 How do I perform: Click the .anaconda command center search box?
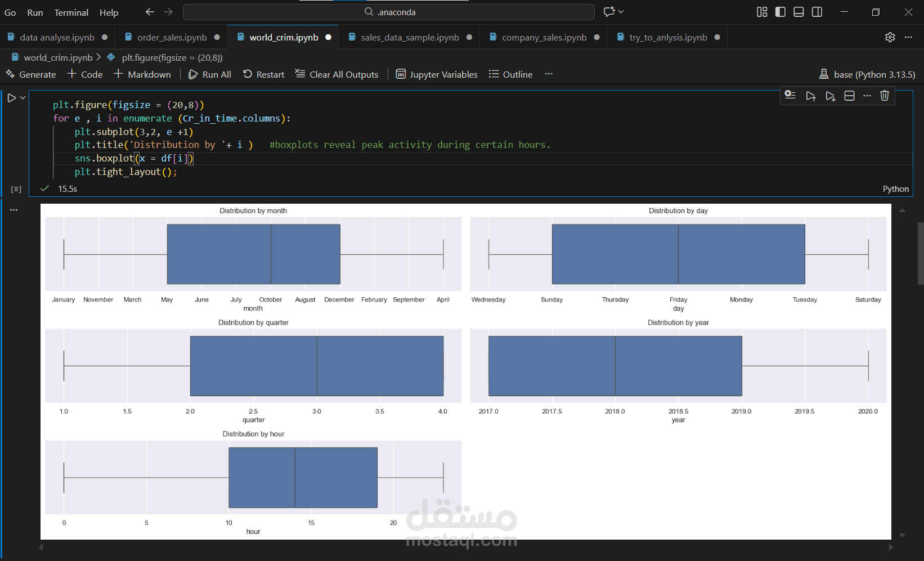(389, 12)
